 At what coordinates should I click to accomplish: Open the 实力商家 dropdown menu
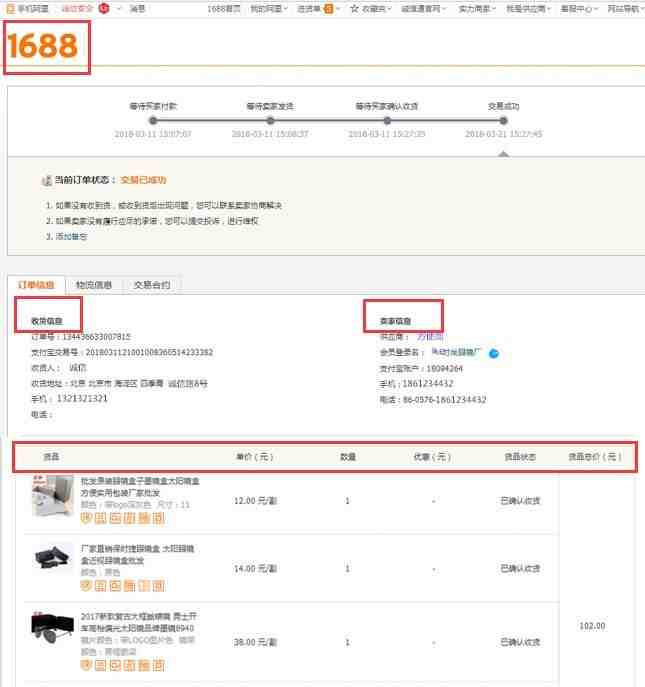tap(477, 9)
